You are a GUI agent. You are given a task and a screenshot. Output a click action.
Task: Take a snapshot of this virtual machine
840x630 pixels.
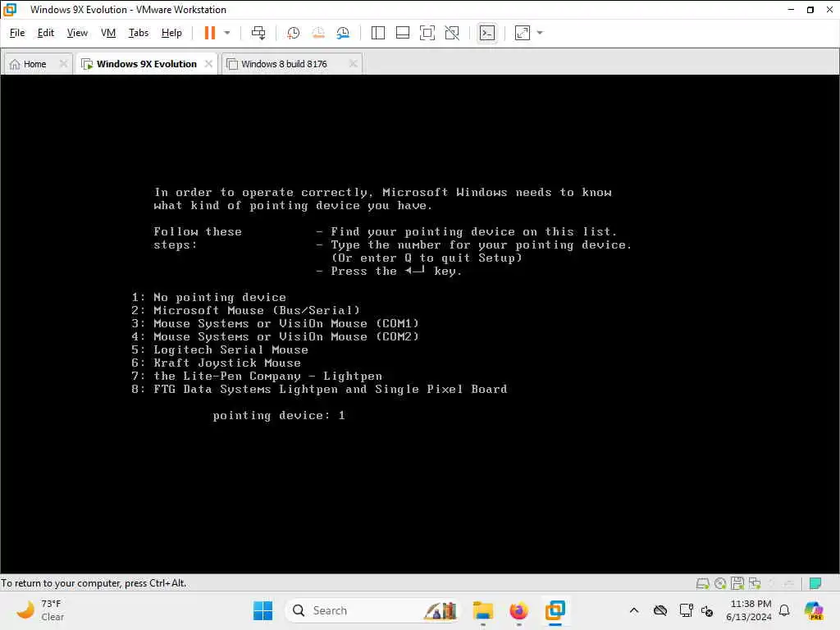[293, 33]
